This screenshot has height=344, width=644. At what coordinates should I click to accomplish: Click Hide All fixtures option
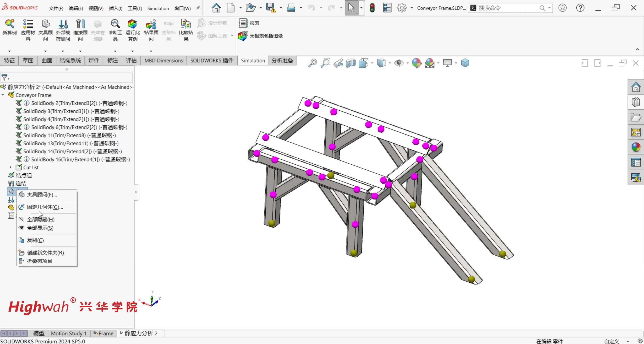pyautogui.click(x=40, y=219)
